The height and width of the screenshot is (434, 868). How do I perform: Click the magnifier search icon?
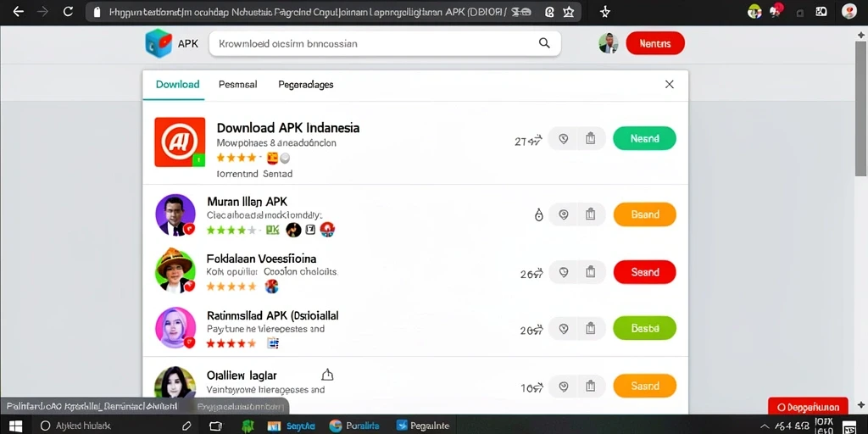(x=544, y=43)
